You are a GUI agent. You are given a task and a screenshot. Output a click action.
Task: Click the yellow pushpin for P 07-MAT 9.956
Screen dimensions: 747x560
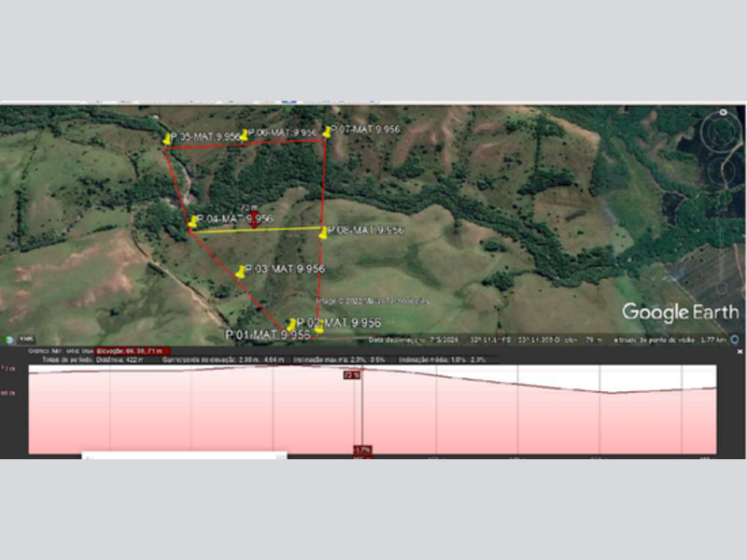(x=327, y=132)
